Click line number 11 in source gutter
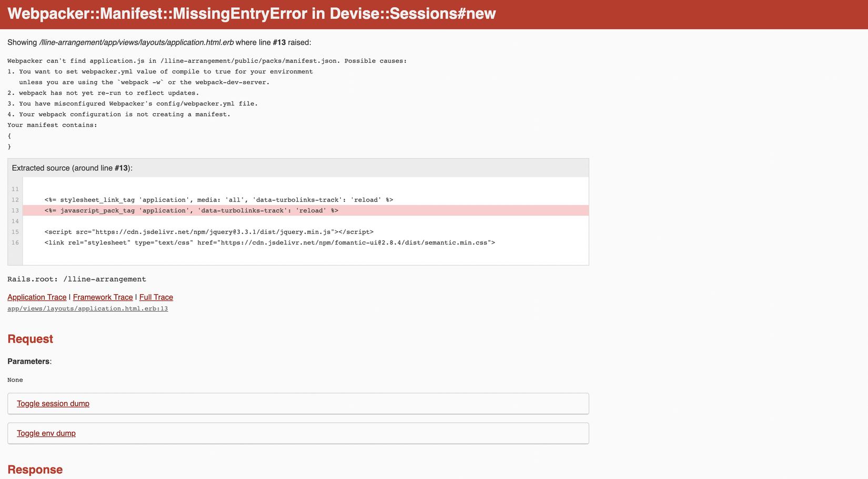Image resolution: width=868 pixels, height=479 pixels. click(x=15, y=189)
